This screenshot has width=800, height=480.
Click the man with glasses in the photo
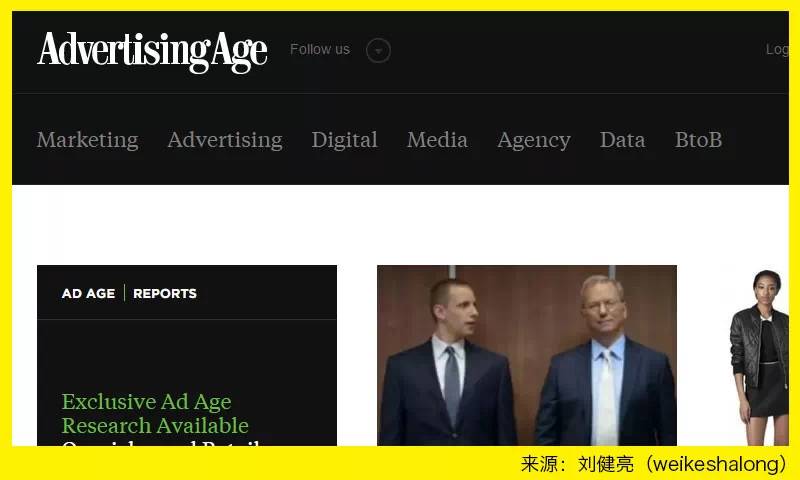click(605, 361)
